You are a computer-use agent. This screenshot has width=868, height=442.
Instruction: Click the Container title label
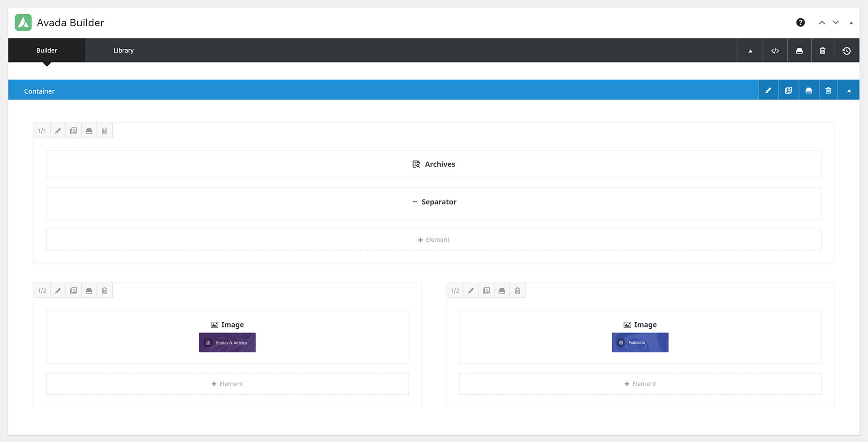pyautogui.click(x=39, y=91)
